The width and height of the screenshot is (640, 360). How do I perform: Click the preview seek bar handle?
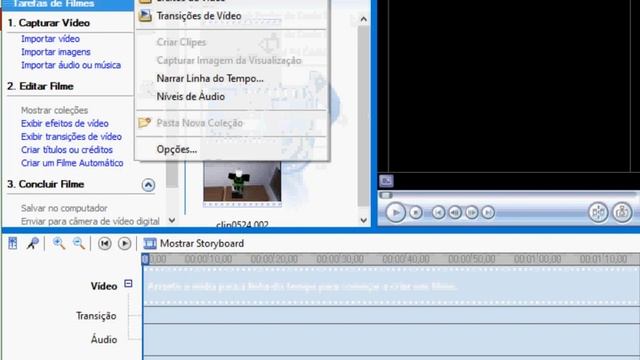click(x=386, y=195)
